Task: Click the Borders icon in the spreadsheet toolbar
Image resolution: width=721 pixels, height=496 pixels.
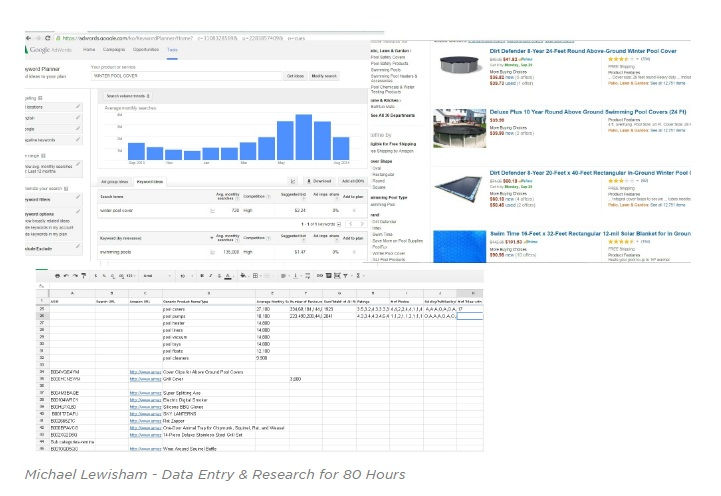Action: click(255, 276)
